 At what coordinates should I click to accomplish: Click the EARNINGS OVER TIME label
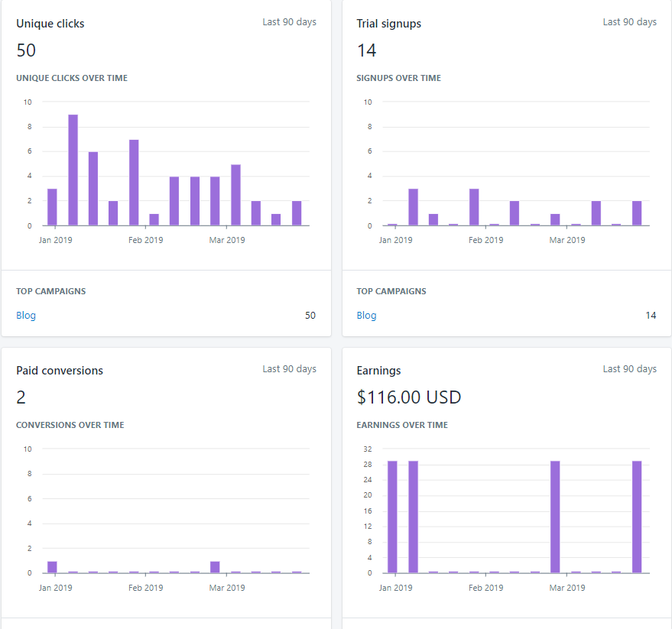(402, 425)
